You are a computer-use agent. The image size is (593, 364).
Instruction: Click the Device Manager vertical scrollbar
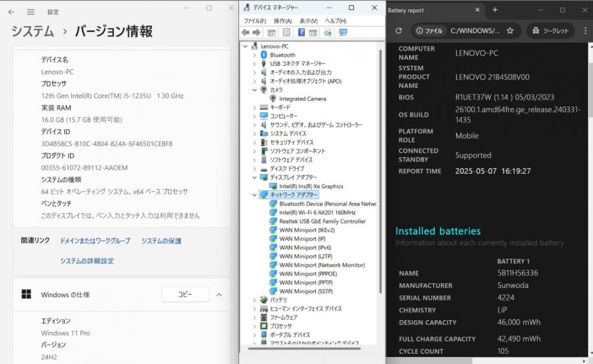(381, 170)
